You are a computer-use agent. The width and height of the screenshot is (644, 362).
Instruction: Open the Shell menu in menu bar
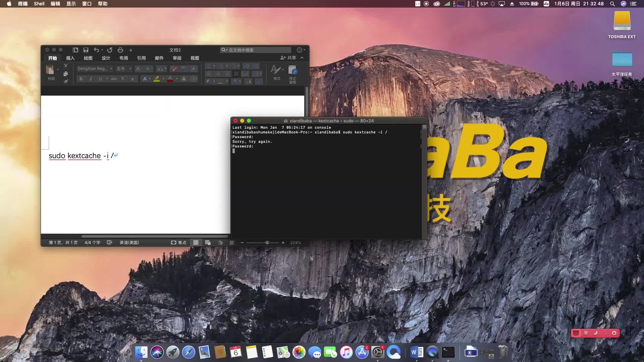pyautogui.click(x=39, y=4)
